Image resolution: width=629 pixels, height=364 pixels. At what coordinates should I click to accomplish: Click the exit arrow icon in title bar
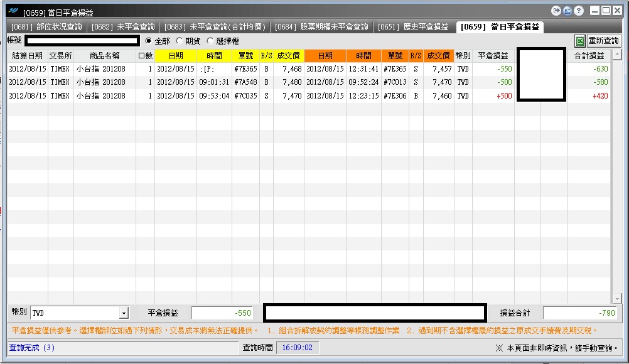pyautogui.click(x=556, y=11)
